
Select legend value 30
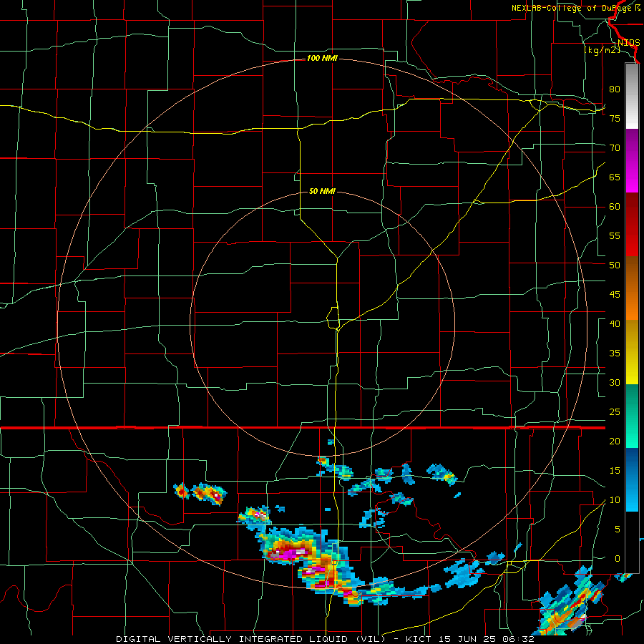tap(615, 382)
